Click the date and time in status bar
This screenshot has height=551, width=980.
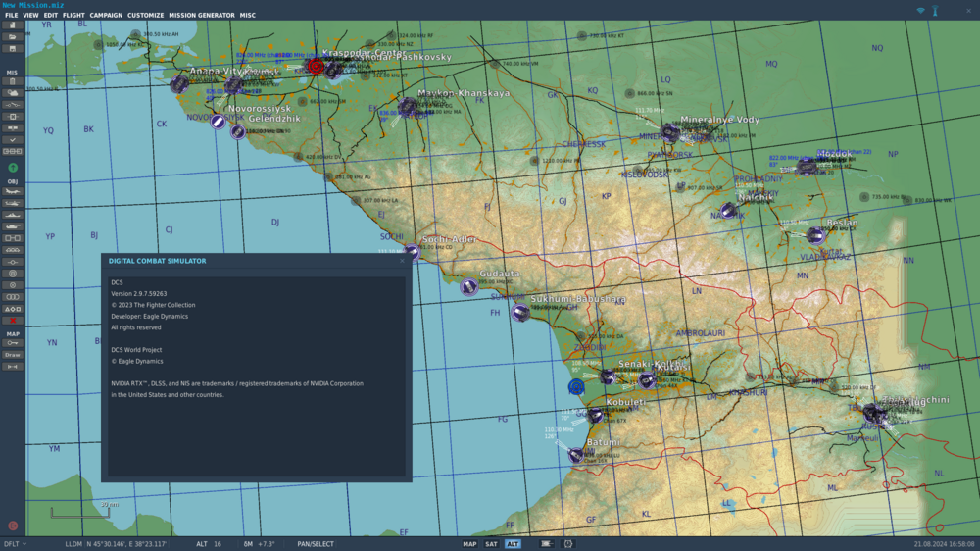pos(944,544)
